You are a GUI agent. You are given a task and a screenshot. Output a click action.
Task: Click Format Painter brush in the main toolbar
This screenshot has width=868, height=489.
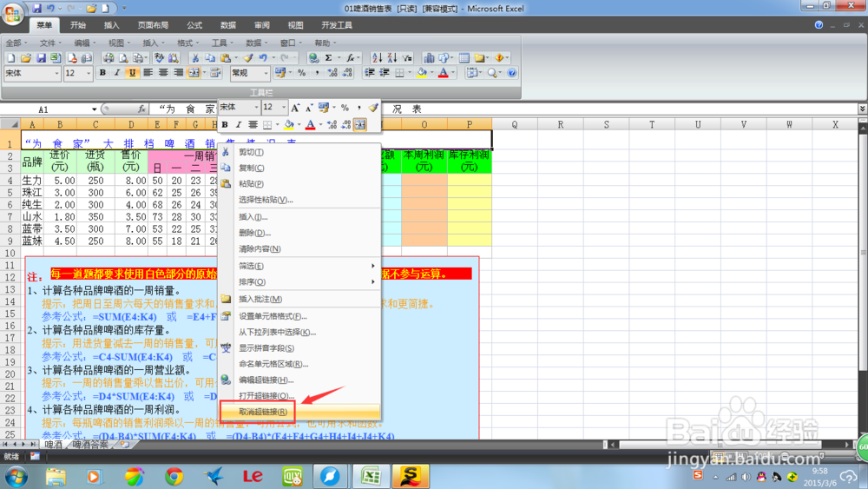tap(248, 57)
